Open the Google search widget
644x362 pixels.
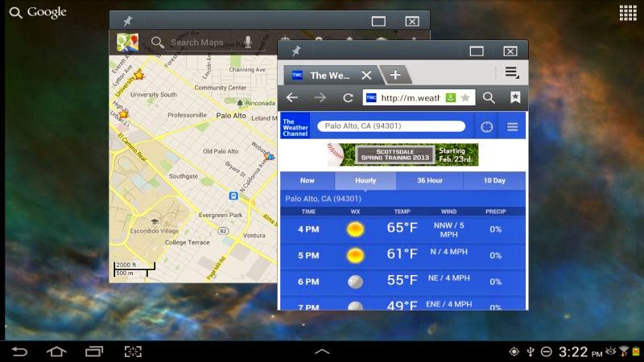[x=38, y=12]
